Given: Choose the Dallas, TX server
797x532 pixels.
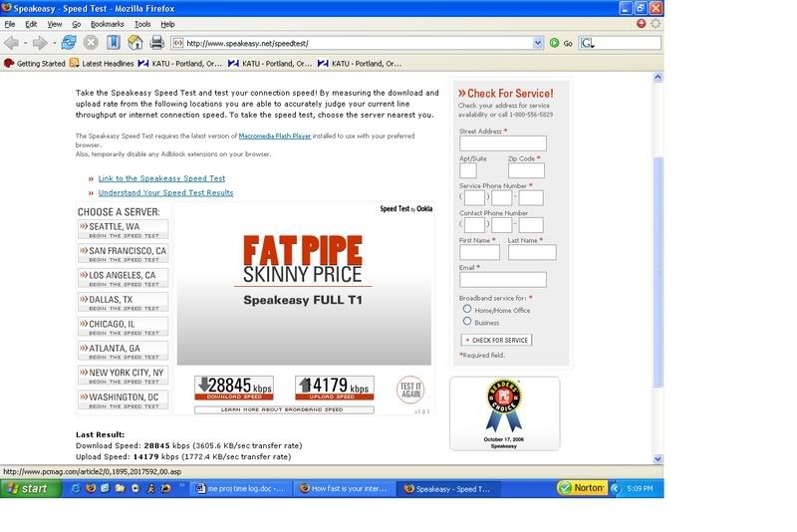Looking at the screenshot, I should 123,303.
